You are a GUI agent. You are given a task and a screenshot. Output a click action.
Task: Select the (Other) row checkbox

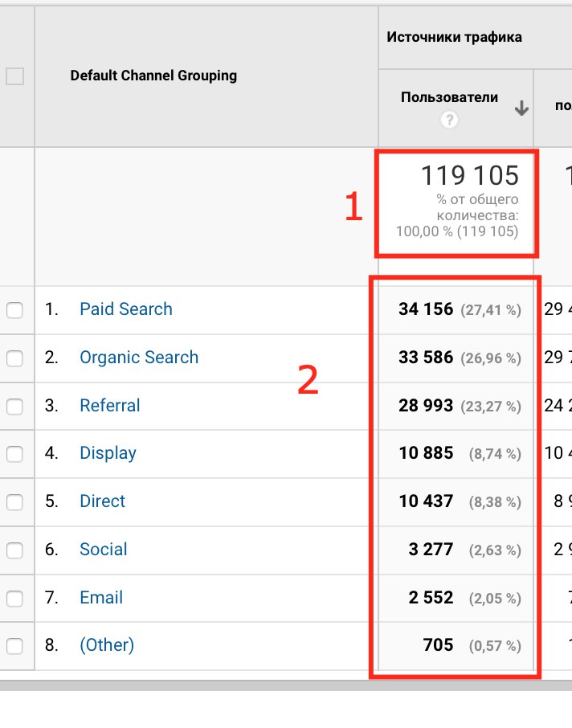click(x=15, y=645)
